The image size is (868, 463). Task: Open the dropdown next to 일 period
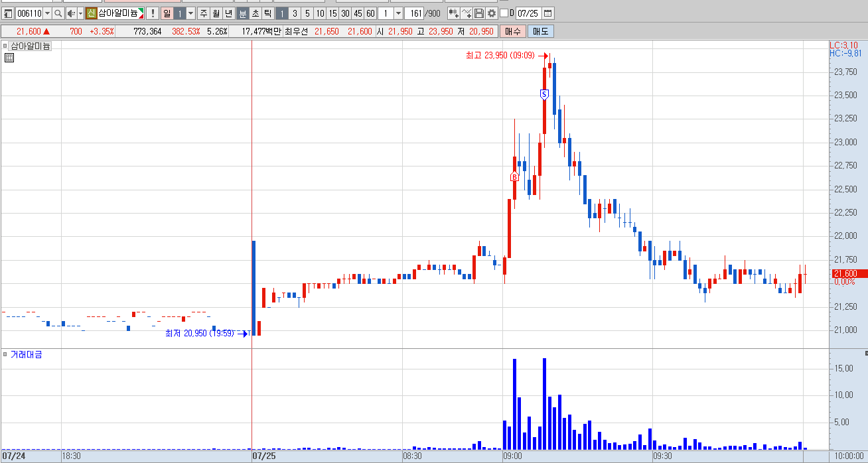coord(191,13)
